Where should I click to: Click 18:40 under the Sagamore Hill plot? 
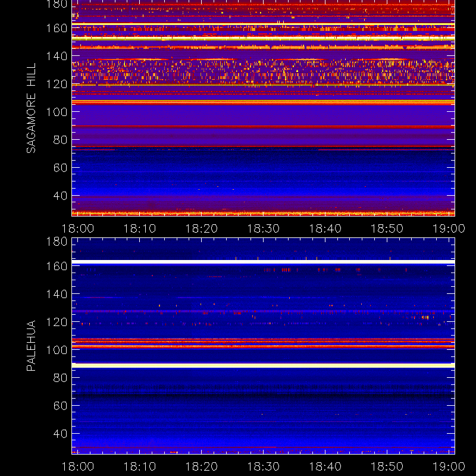point(325,228)
